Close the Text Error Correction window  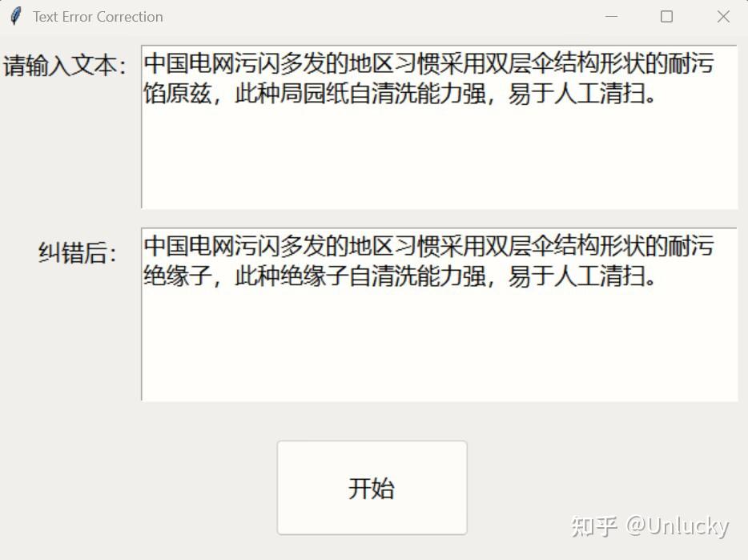[x=723, y=17]
